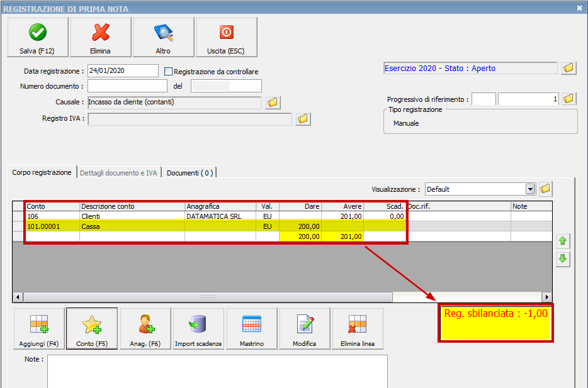This screenshot has height=388, width=588.
Task: Click Dare value 200,00 in Cassa row
Action: pos(300,226)
